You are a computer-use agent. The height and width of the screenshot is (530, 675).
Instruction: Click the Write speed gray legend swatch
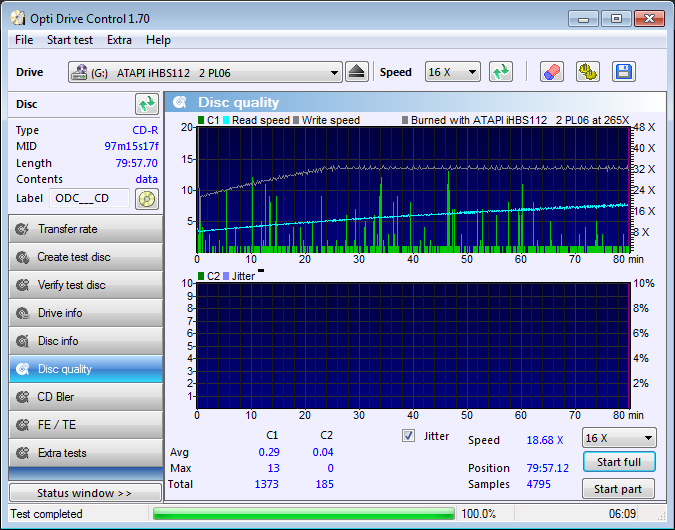tap(296, 120)
